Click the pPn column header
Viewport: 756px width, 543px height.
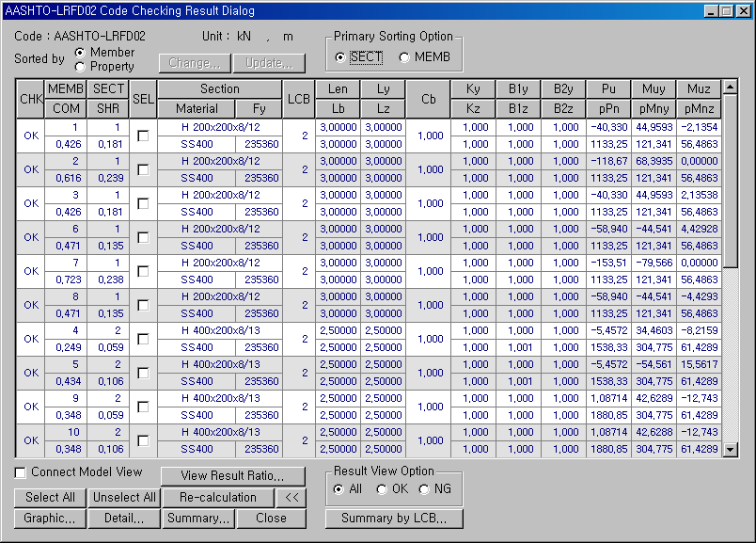608,108
